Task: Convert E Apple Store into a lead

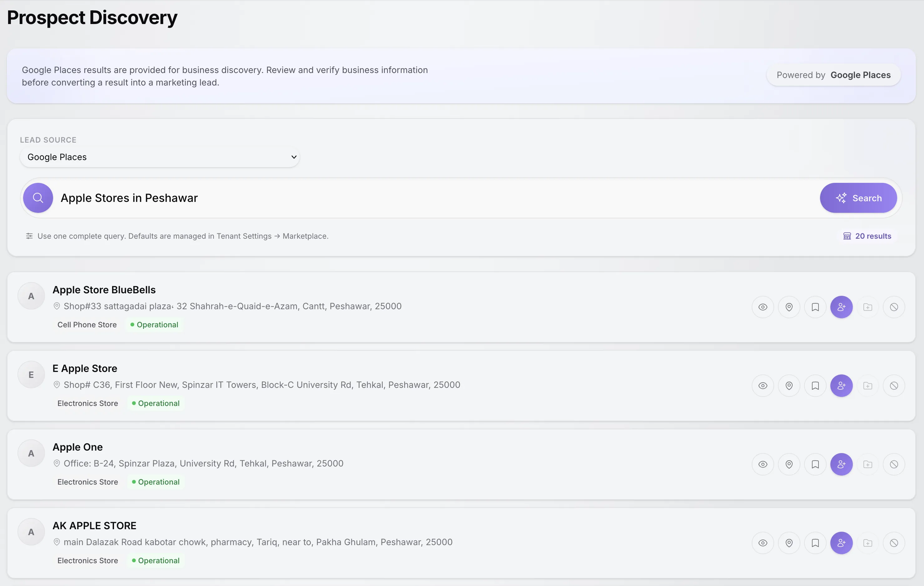Action: click(x=842, y=386)
